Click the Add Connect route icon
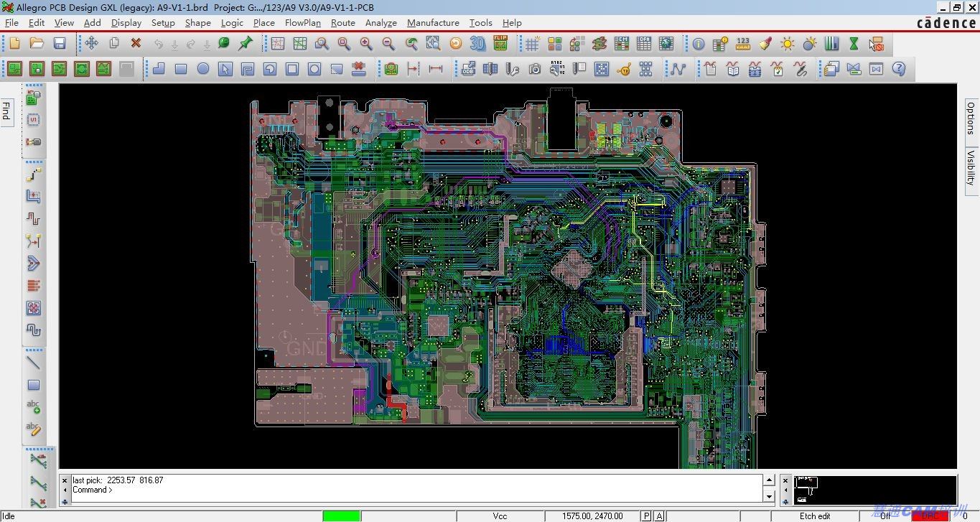Screen dimensions: 980x522 click(33, 174)
